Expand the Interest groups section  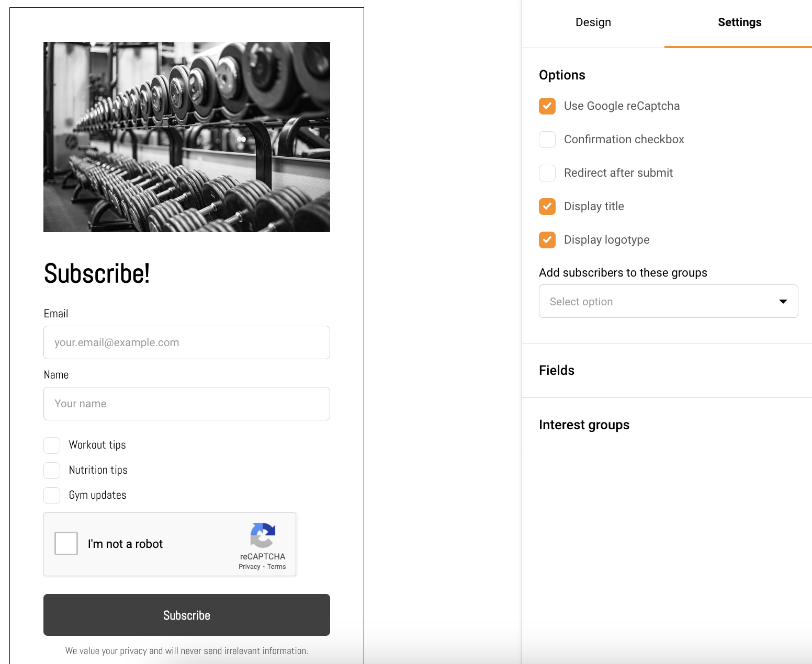(584, 425)
